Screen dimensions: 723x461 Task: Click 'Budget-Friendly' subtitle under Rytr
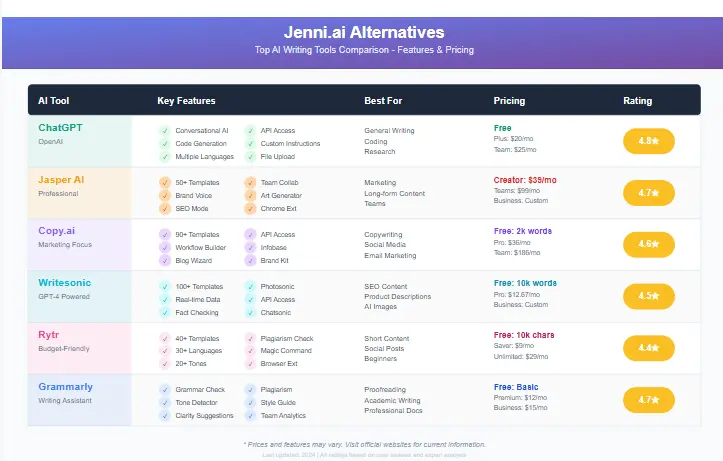click(x=64, y=349)
